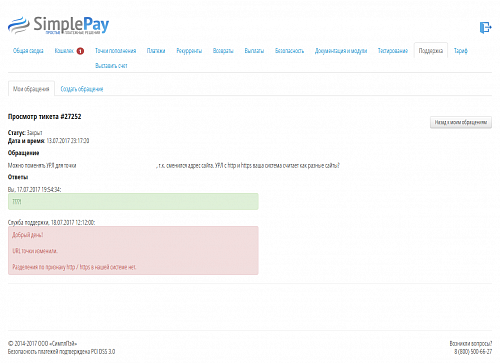Open the Общая сводка menu item
500x363 pixels.
point(28,51)
